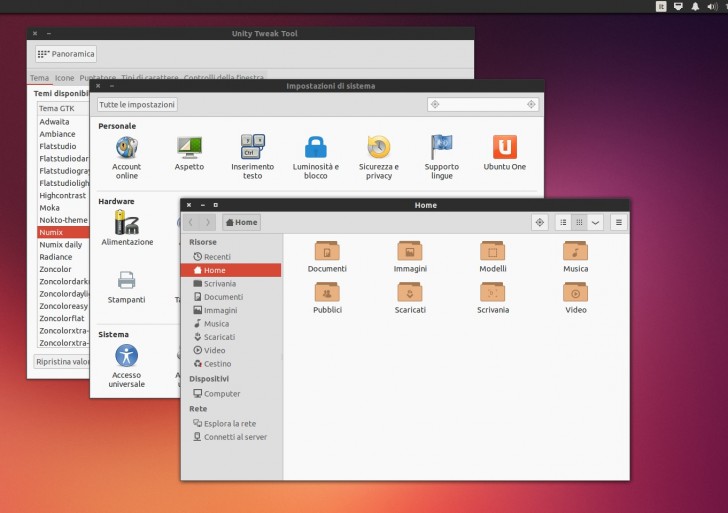The width and height of the screenshot is (728, 513).
Task: Click the Luminosità e blocco lock icon
Action: [316, 148]
